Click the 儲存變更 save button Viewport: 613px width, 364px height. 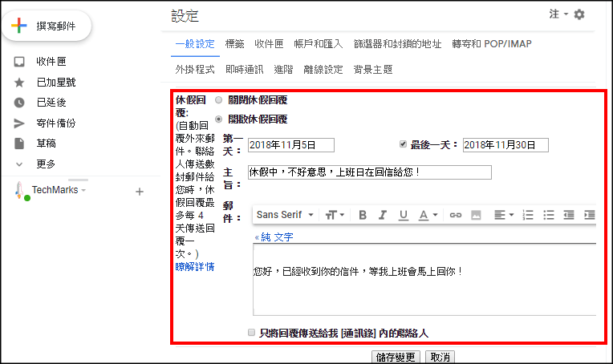(396, 357)
